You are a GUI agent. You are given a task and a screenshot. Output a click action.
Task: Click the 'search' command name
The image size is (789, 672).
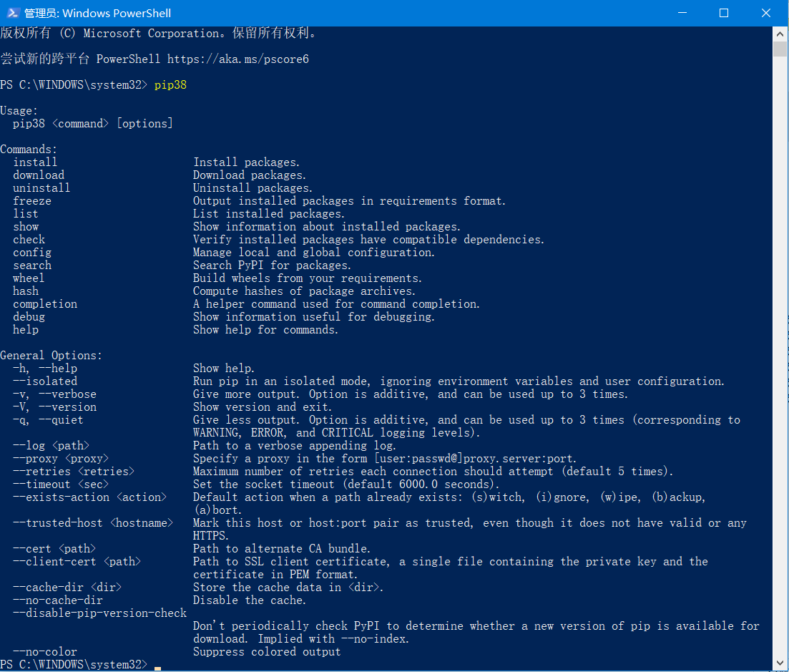point(32,266)
